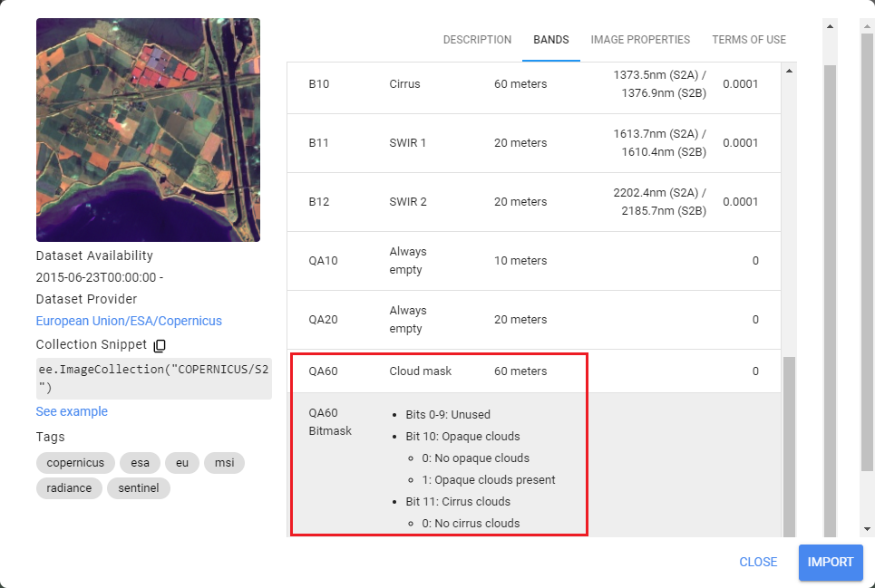The width and height of the screenshot is (875, 588).
Task: Close the dataset dialog
Action: click(x=758, y=562)
